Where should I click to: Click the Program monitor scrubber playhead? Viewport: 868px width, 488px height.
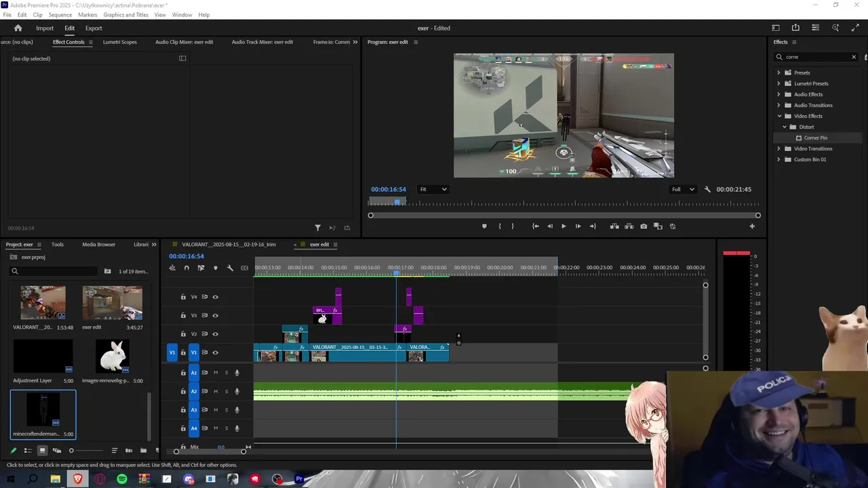click(x=398, y=202)
